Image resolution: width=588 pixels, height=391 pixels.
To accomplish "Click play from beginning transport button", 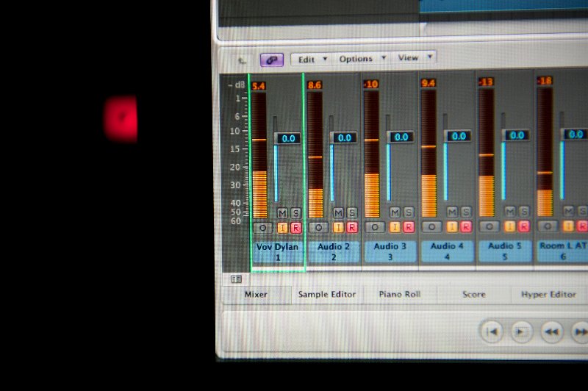I will point(521,331).
